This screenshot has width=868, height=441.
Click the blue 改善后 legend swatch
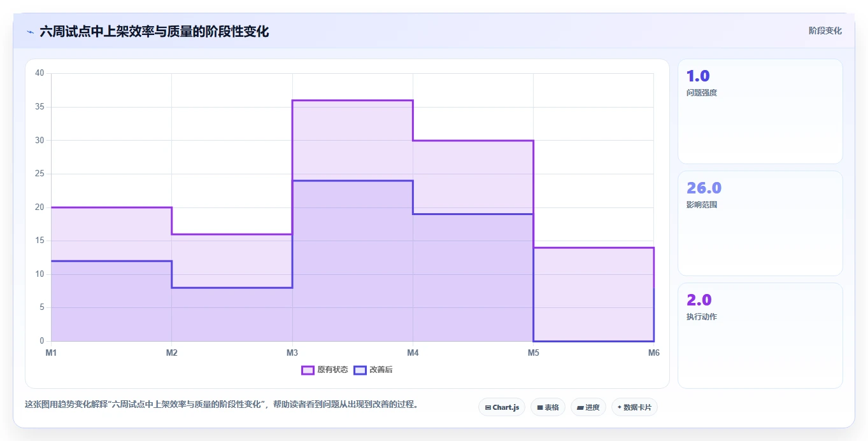360,370
